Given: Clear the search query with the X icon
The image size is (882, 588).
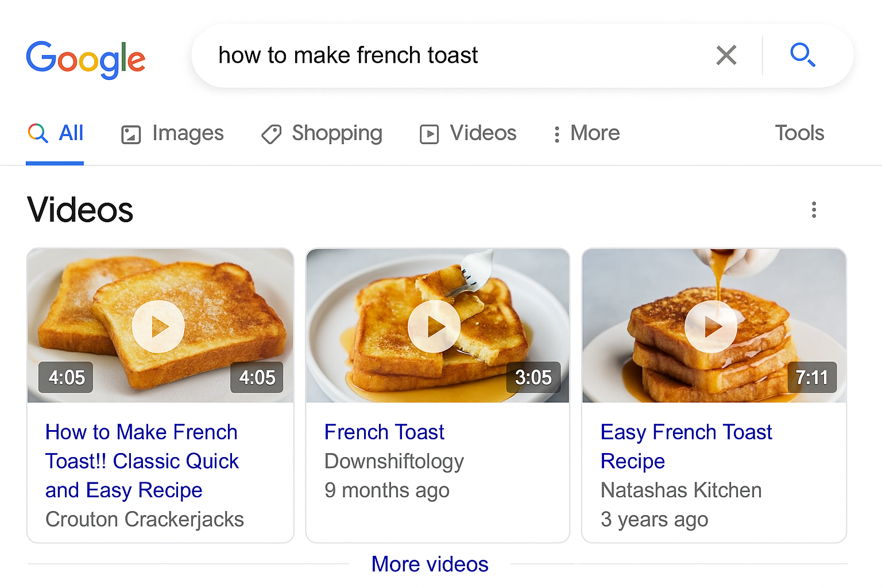Looking at the screenshot, I should [726, 55].
